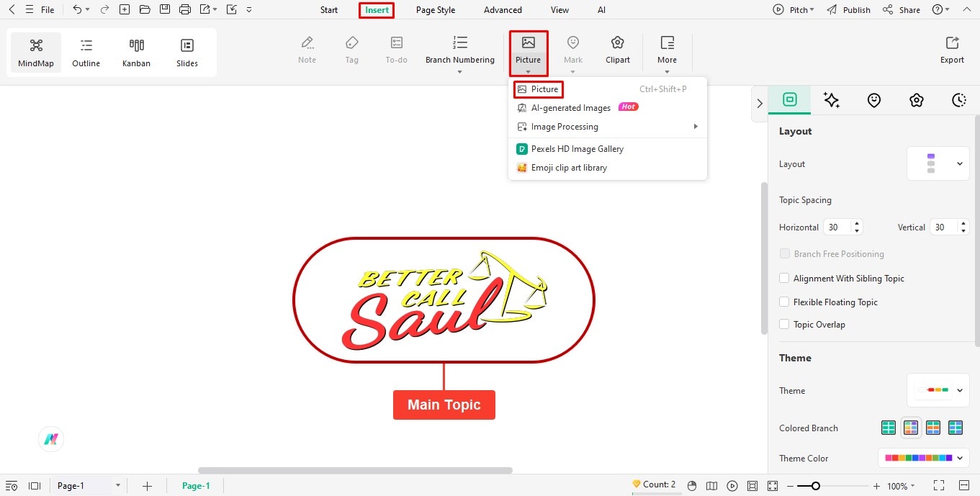The width and height of the screenshot is (980, 496).
Task: Insert a Tag
Action: click(x=351, y=50)
